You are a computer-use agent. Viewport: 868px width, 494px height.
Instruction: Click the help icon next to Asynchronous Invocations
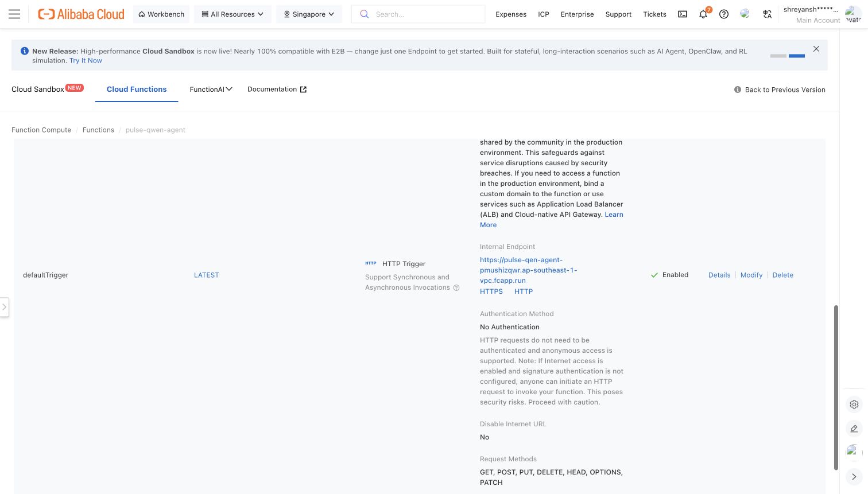point(456,288)
